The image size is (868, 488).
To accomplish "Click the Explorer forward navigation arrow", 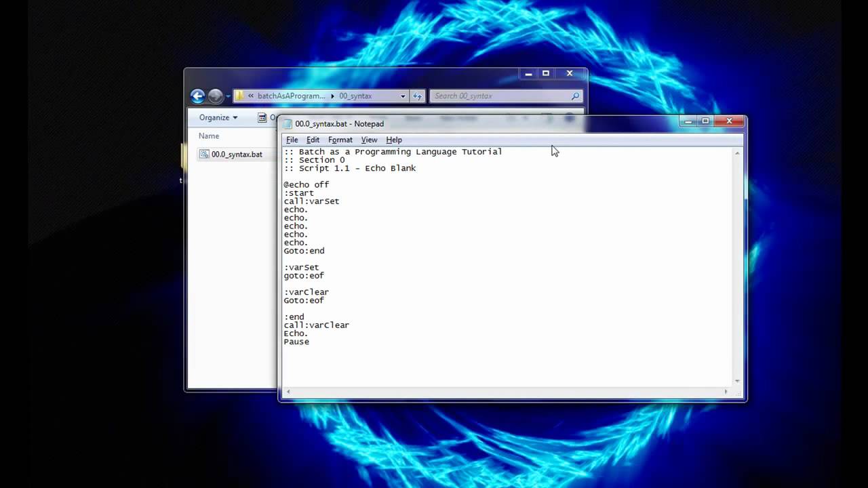I will [x=215, y=96].
